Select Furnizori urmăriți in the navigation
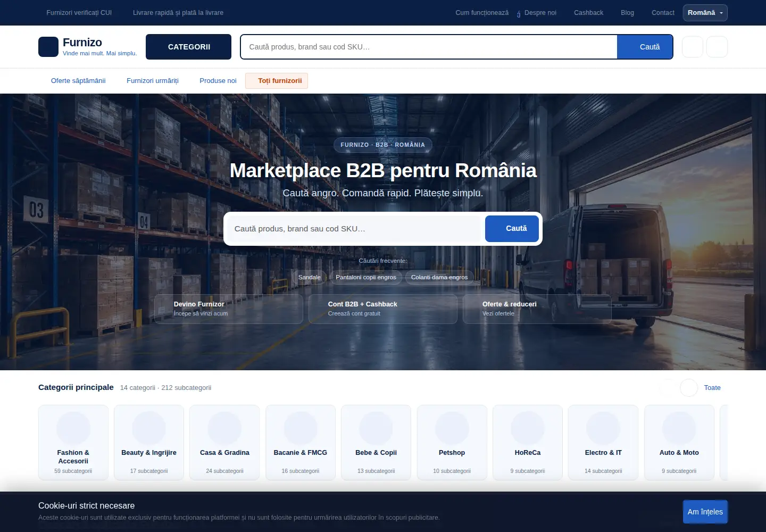The width and height of the screenshot is (766, 532). click(153, 81)
